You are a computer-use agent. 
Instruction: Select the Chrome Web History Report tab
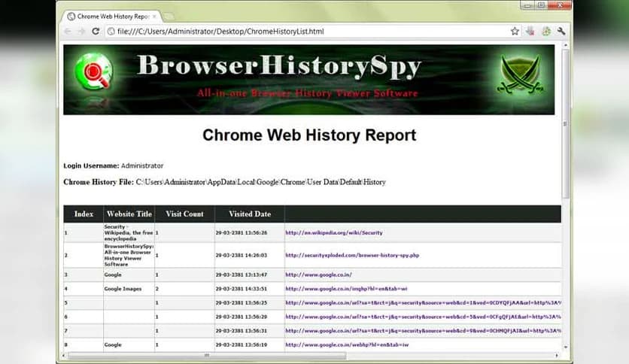coord(112,17)
